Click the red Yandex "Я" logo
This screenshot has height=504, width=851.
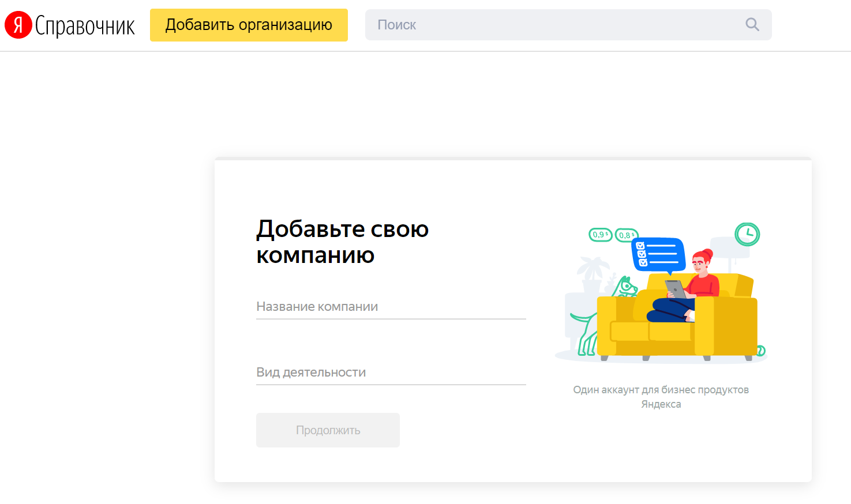(x=18, y=25)
